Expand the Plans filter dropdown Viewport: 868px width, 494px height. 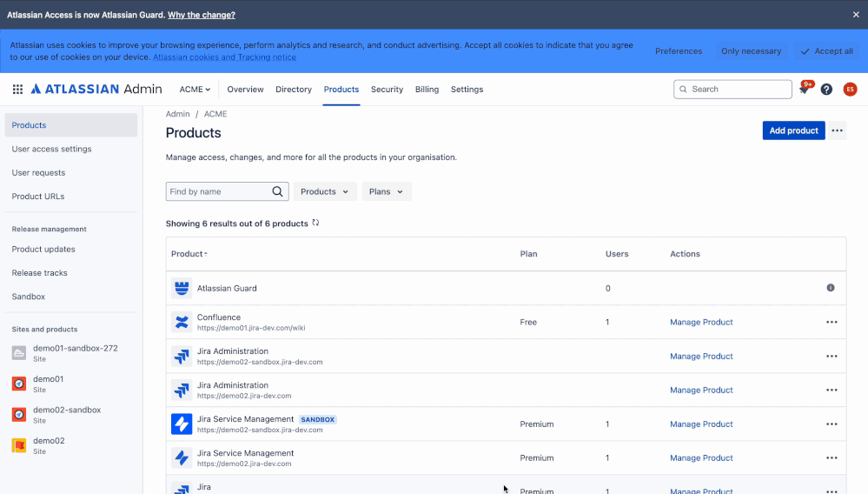pos(387,191)
